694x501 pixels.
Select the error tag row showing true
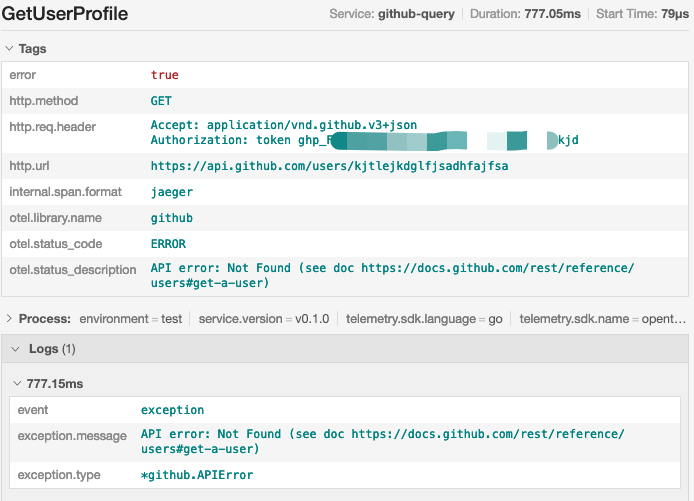point(164,75)
